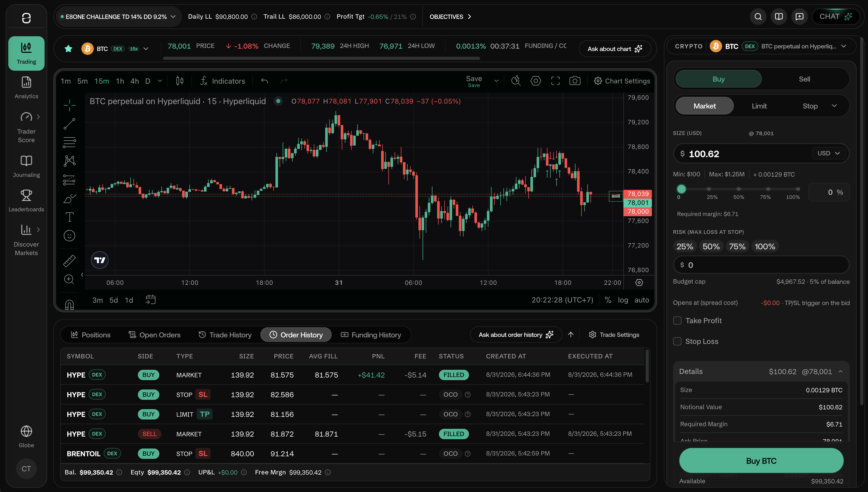Image resolution: width=868 pixels, height=492 pixels.
Task: Open the Globe view
Action: 26,437
